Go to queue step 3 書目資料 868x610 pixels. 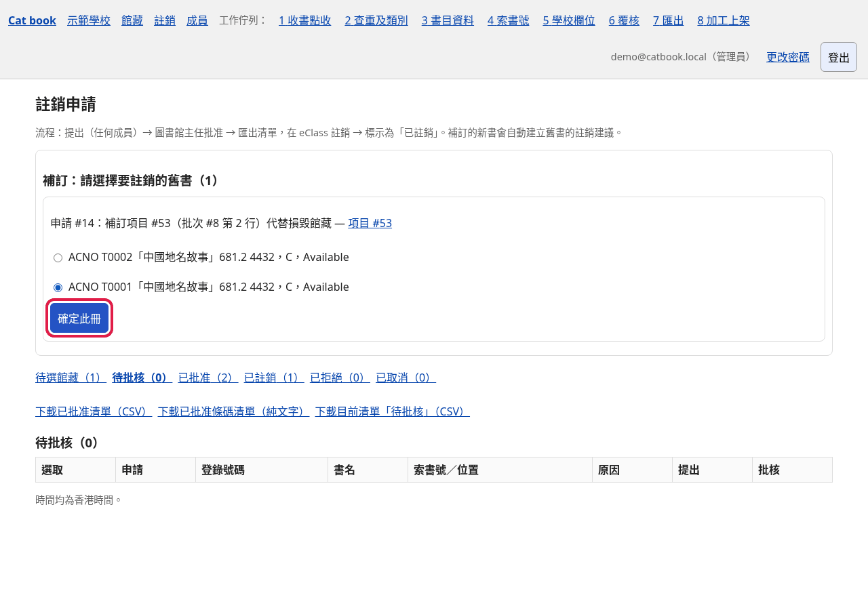click(448, 20)
